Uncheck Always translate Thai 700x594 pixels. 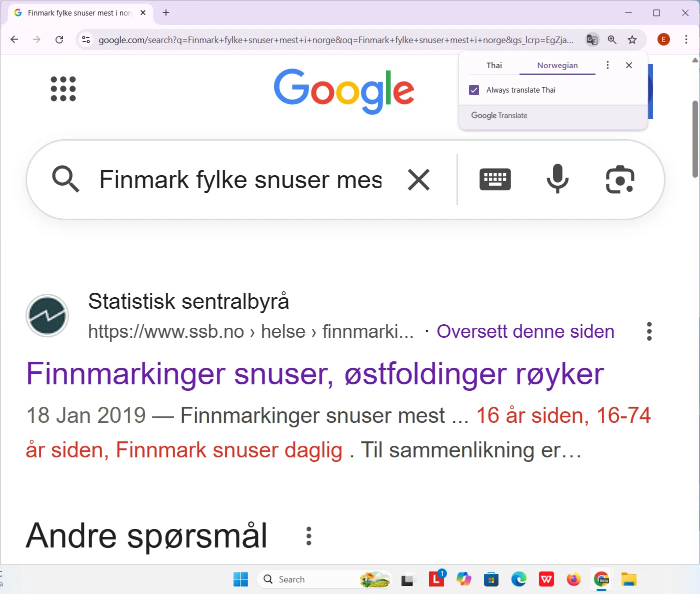click(474, 90)
